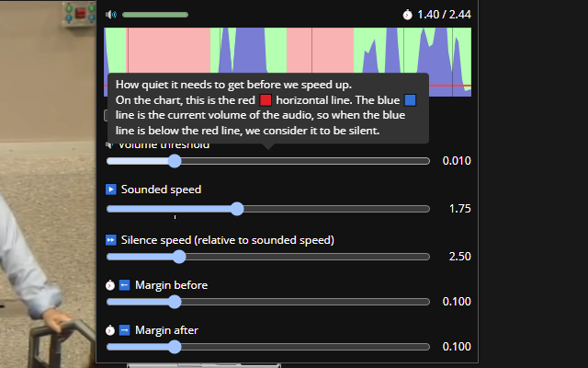
Task: Click the stopwatch icon on the Margin after row
Action: [x=110, y=330]
